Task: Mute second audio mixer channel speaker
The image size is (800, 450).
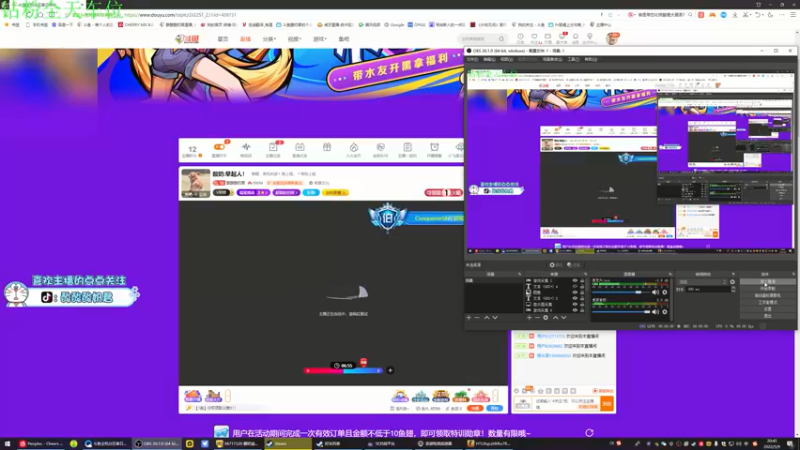Action: [655, 312]
